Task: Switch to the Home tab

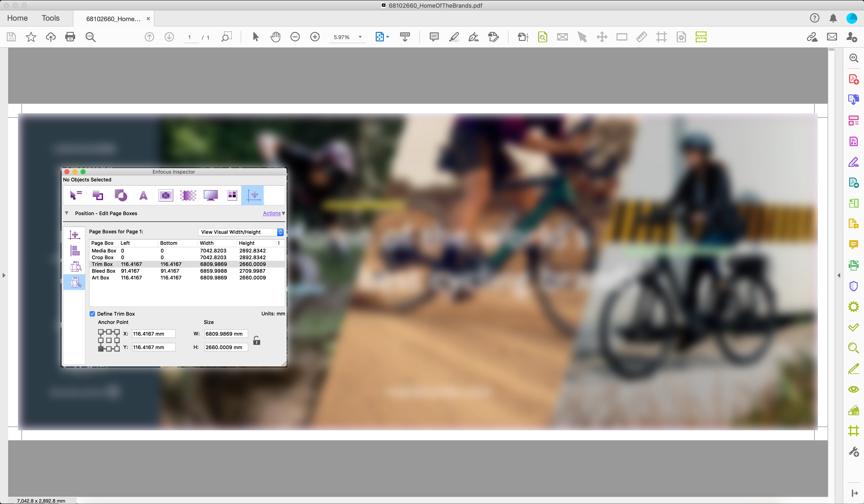Action: (17, 18)
